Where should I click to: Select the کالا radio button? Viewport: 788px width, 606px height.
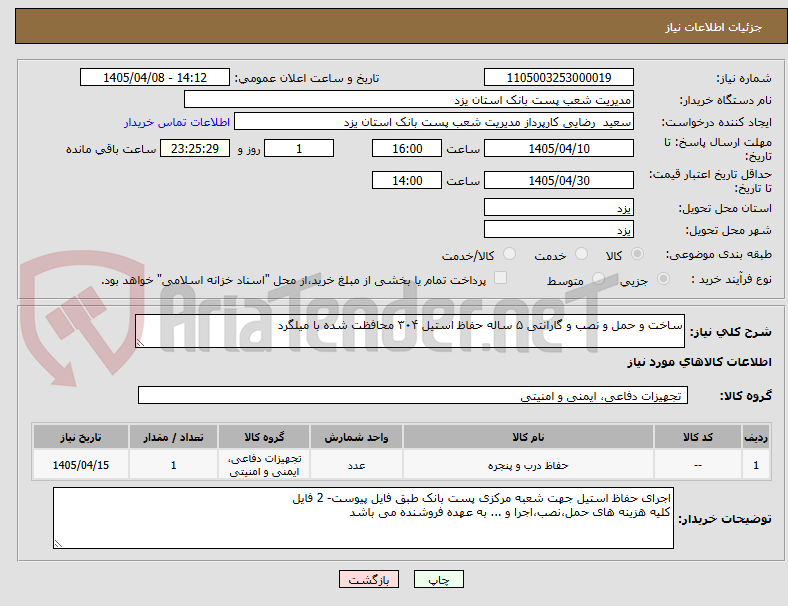(x=637, y=254)
